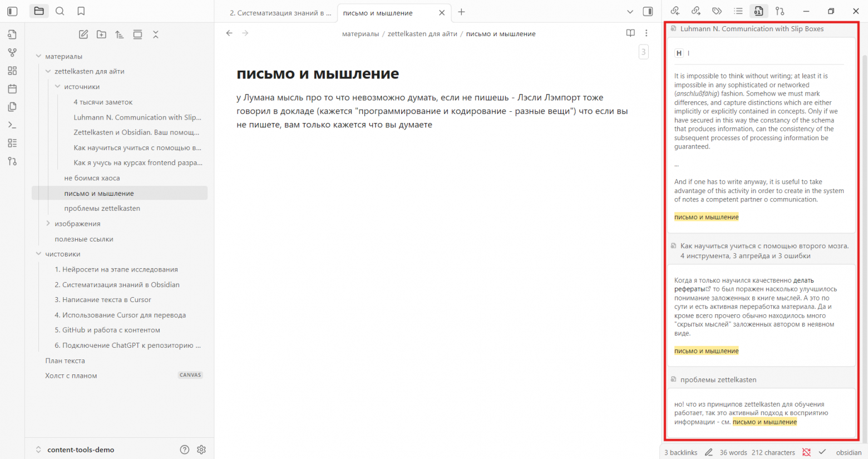
Task: Change the sort order of notes
Action: pyautogui.click(x=119, y=34)
